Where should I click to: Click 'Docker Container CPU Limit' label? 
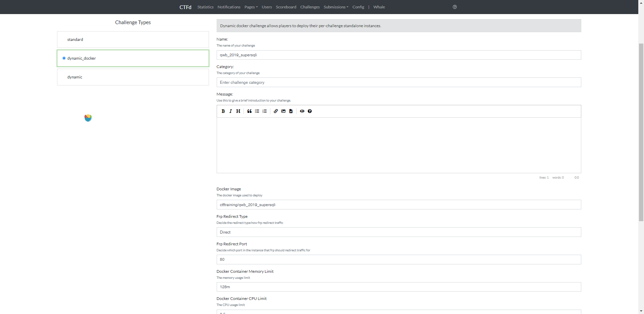pyautogui.click(x=241, y=299)
